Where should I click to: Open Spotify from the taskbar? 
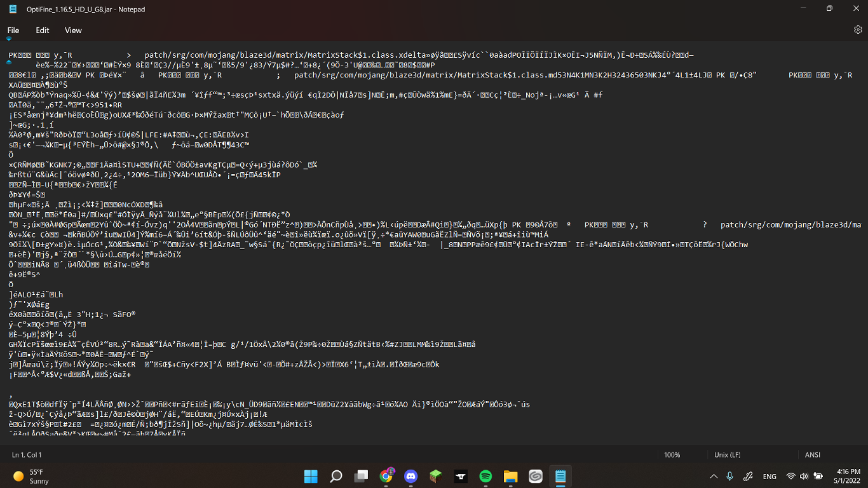pyautogui.click(x=485, y=476)
